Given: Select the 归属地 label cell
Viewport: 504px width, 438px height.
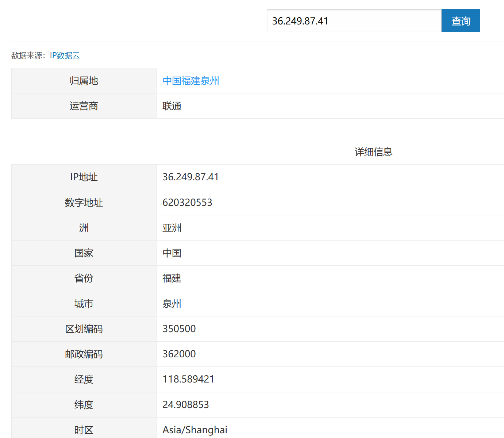Looking at the screenshot, I should coord(84,81).
